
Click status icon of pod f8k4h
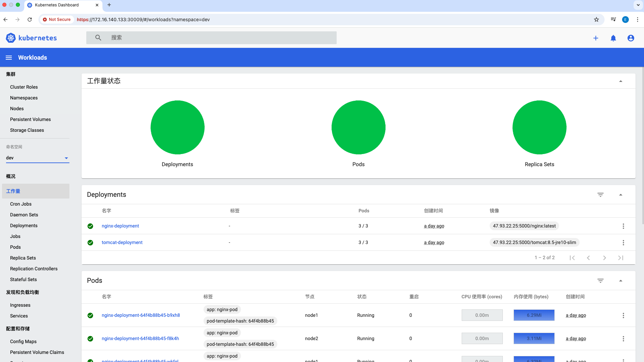[90, 339]
